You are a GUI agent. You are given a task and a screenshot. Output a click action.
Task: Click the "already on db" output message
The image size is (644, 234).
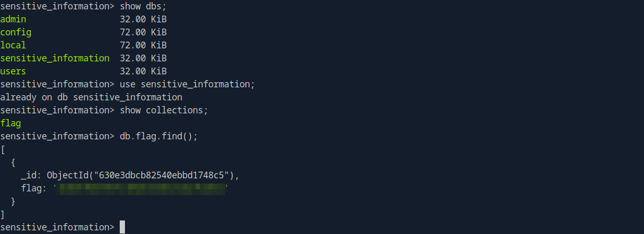click(91, 97)
